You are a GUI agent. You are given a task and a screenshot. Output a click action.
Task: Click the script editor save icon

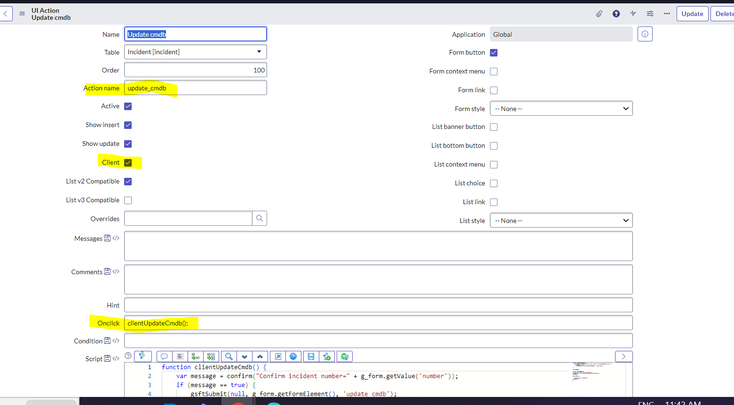point(311,356)
